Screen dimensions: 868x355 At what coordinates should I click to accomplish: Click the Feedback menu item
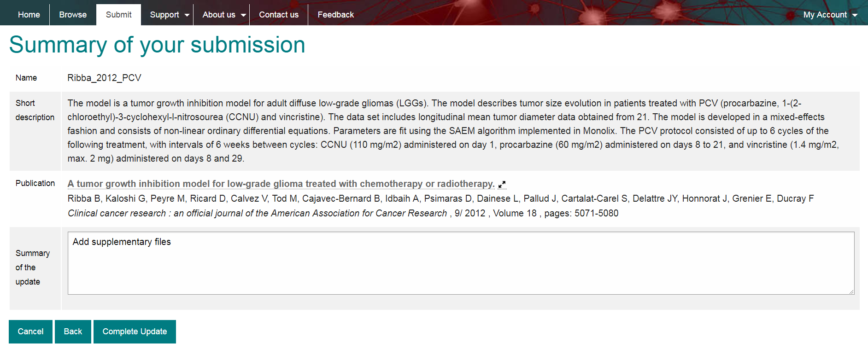click(x=335, y=15)
